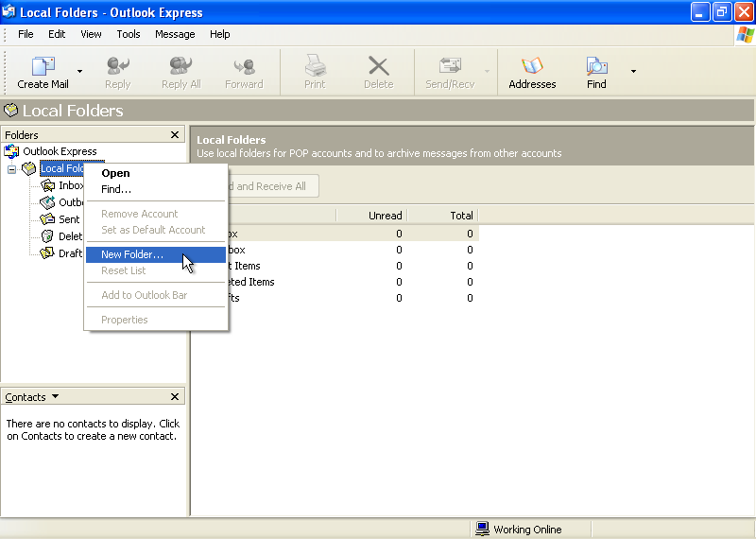
Task: Open the File menu
Action: tap(26, 34)
